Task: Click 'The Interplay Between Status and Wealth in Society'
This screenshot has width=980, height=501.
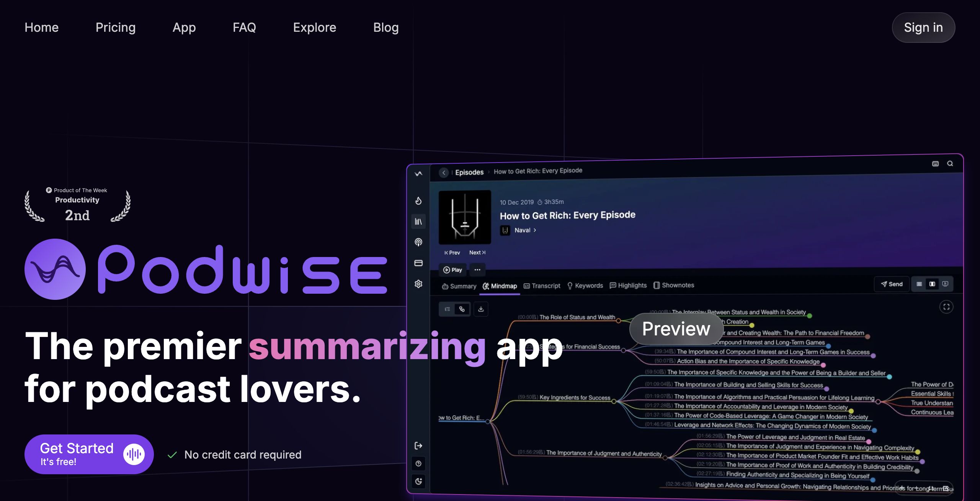Action: pos(739,312)
